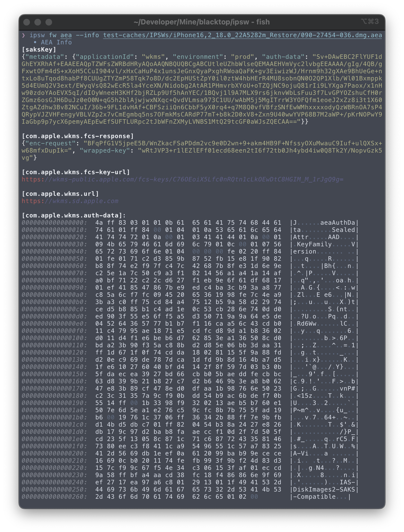Click hex offset 00000000000001f0
Image resolution: width=404 pixels, height=532 pixels.
(x=54, y=446)
